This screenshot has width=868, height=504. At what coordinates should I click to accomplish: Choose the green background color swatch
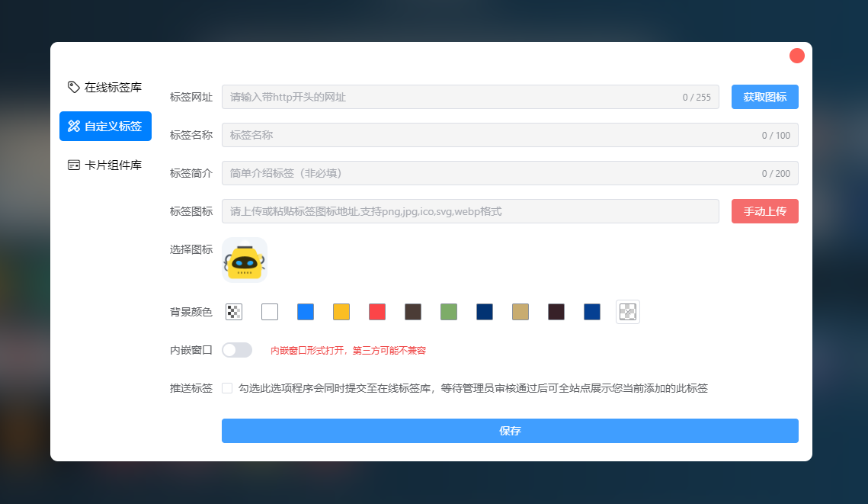[x=449, y=312]
